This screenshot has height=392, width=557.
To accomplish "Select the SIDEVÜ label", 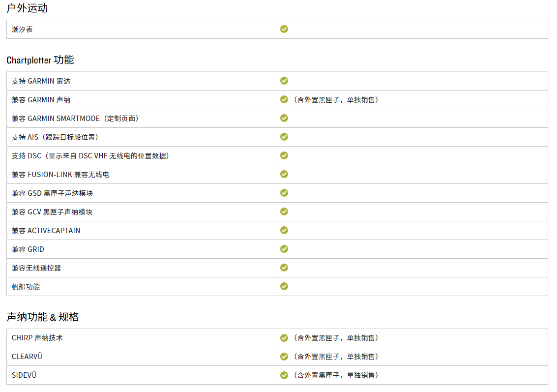I will pyautogui.click(x=24, y=375).
